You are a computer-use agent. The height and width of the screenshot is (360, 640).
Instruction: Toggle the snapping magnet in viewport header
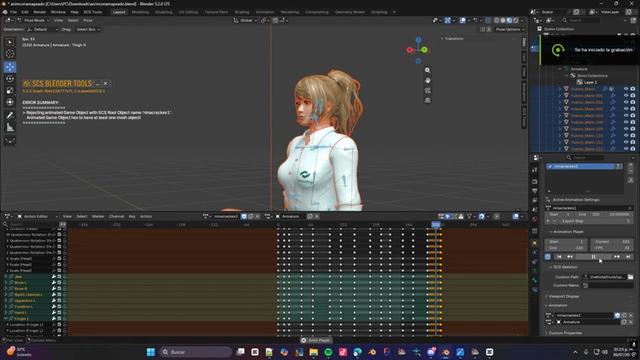[x=276, y=20]
